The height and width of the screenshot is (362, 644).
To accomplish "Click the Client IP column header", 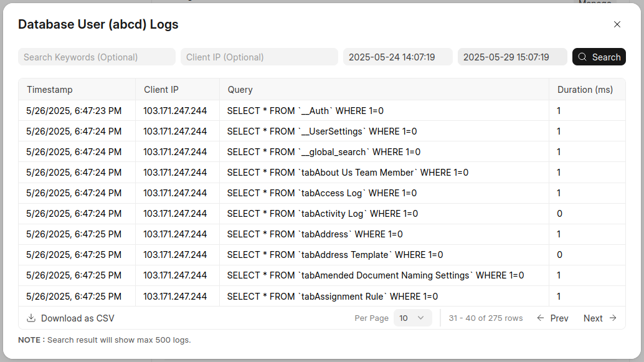I will pyautogui.click(x=161, y=90).
